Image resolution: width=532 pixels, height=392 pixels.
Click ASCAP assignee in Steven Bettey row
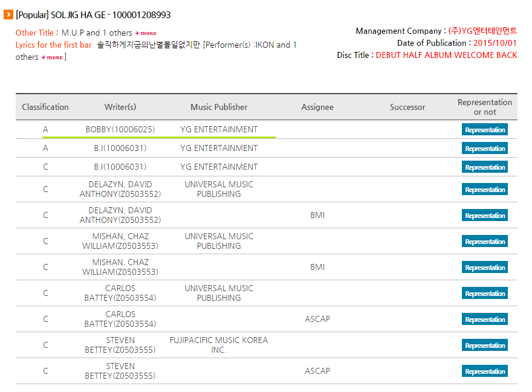click(x=317, y=371)
